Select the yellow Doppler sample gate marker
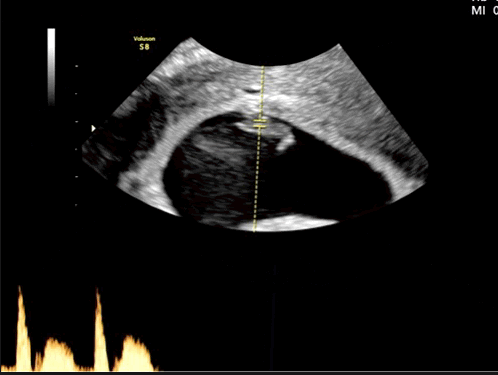This screenshot has width=498, height=375. [x=260, y=123]
